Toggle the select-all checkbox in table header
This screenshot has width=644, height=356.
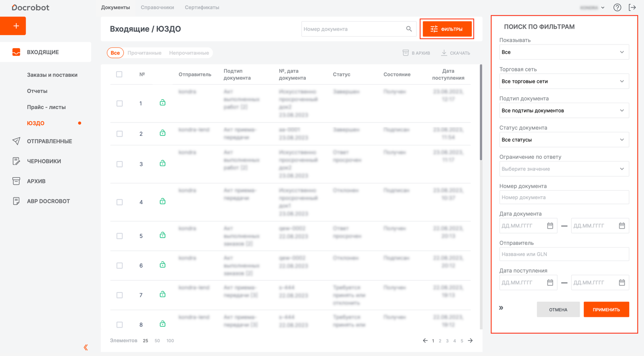pyautogui.click(x=119, y=74)
